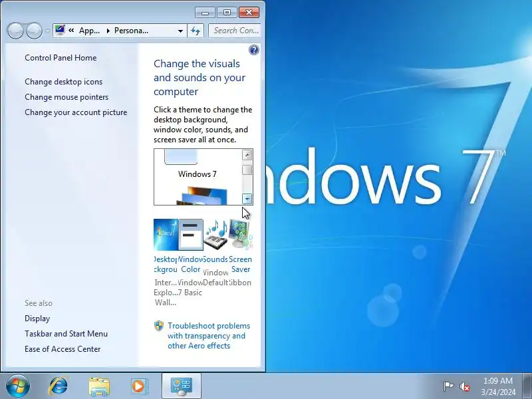
Task: Open the Screen Saver icon
Action: coord(241,235)
